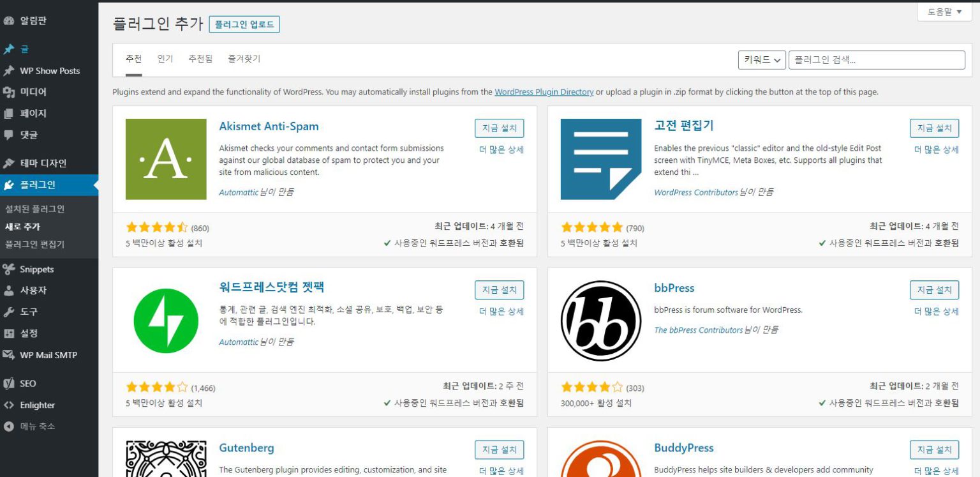Screen dimensions: 980x477
Task: Open 설치된 플러그인 submenu item
Action: point(34,209)
